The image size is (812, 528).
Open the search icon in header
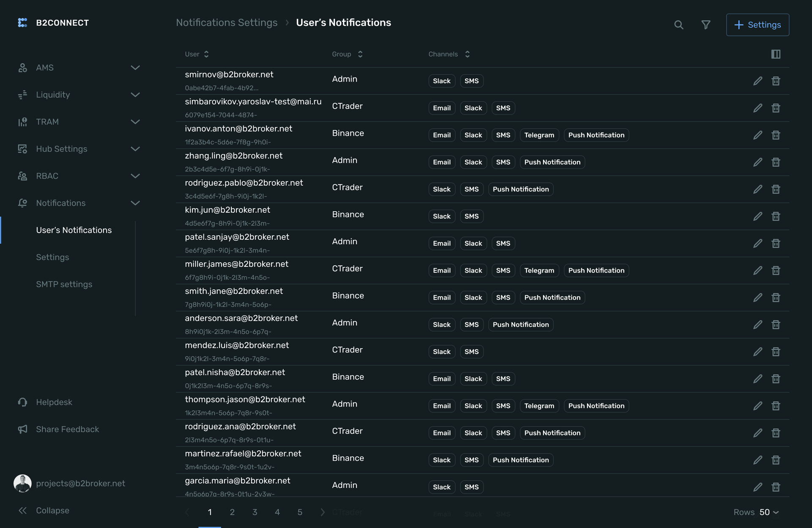[x=678, y=25]
